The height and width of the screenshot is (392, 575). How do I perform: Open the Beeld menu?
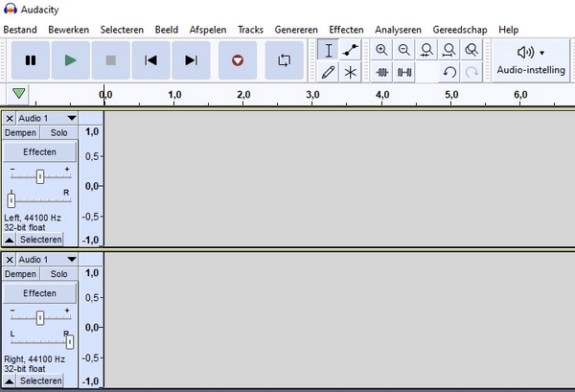[x=167, y=30]
